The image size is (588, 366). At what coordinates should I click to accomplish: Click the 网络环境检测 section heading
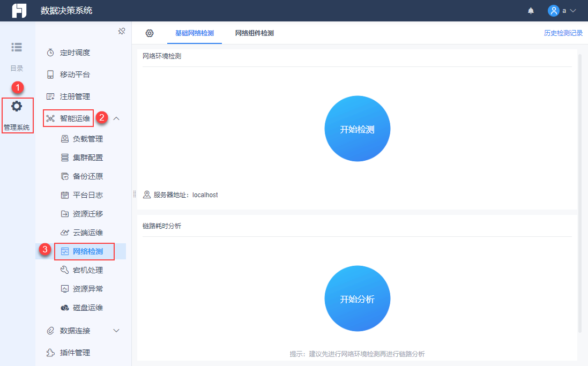[x=162, y=56]
